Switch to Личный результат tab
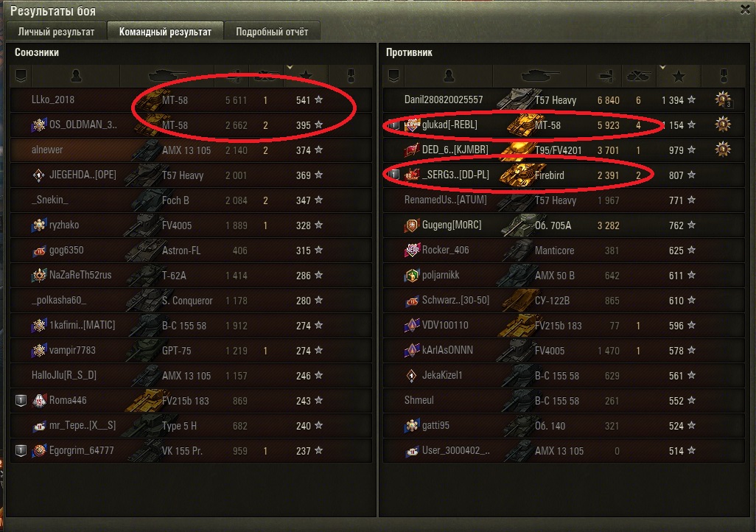The height and width of the screenshot is (532, 756). 57,32
